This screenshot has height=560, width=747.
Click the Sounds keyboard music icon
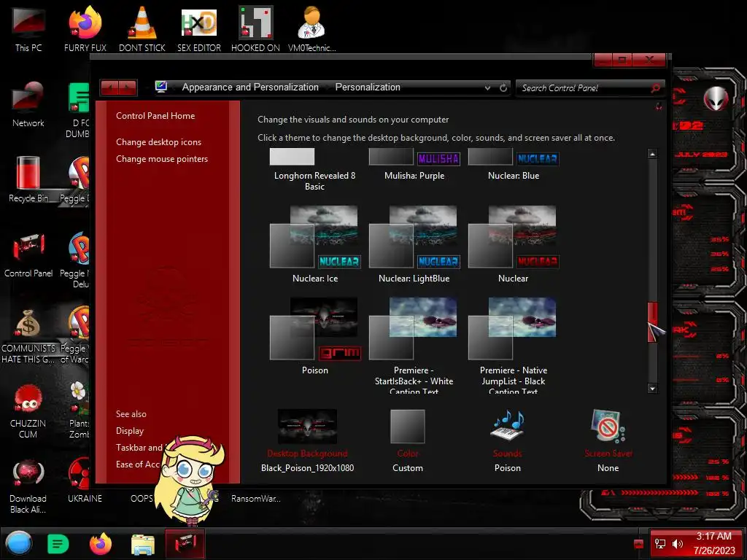tap(508, 425)
